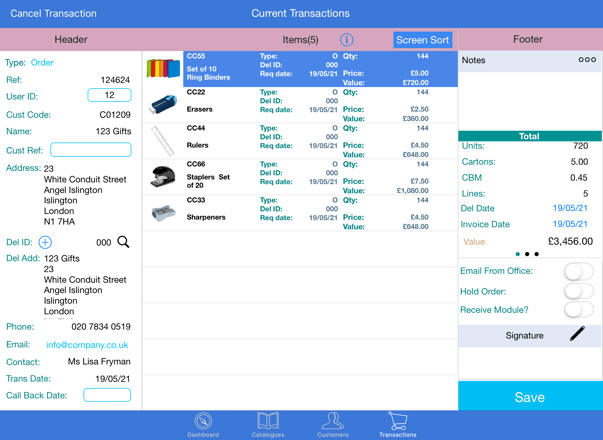This screenshot has width=603, height=440.
Task: Click the Del ID plus icon
Action: click(x=45, y=242)
